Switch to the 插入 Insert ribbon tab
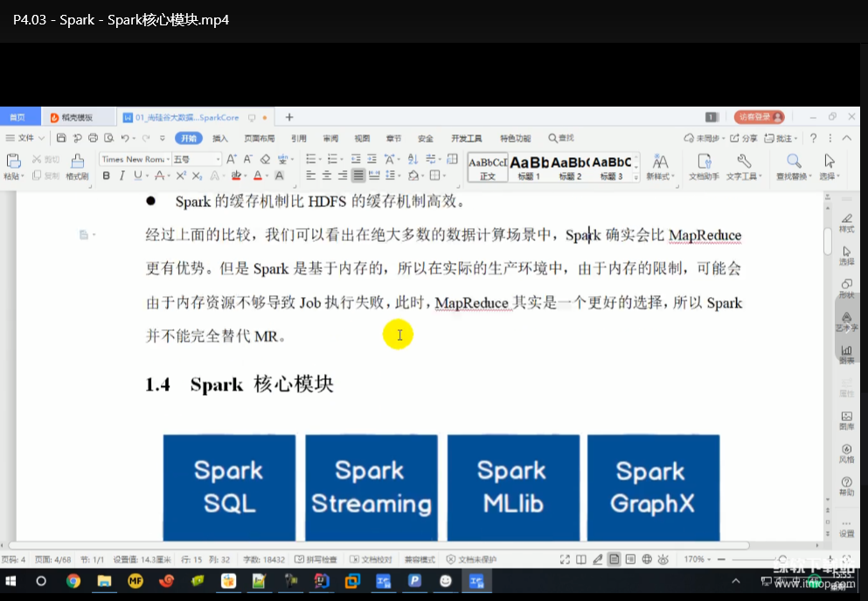This screenshot has width=868, height=601. (220, 138)
